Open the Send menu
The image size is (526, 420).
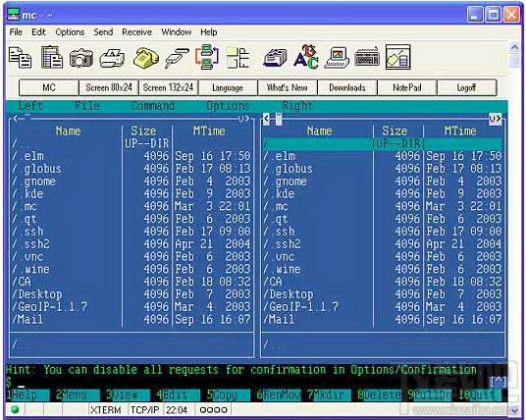tap(103, 32)
